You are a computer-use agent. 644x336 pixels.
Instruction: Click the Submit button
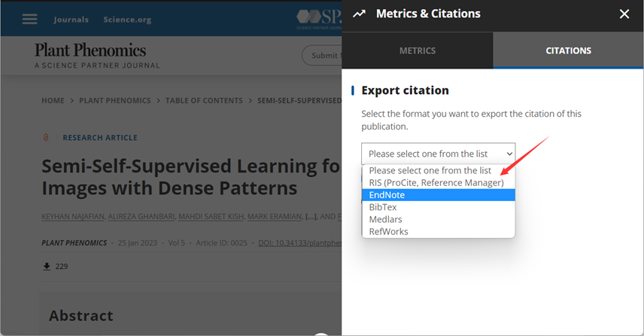[x=322, y=56]
